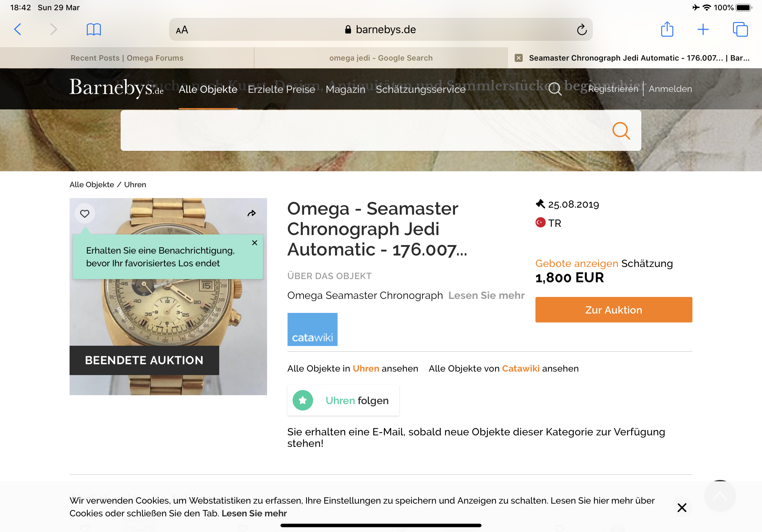Follow the Uhren category star button
The height and width of the screenshot is (532, 762).
point(303,400)
